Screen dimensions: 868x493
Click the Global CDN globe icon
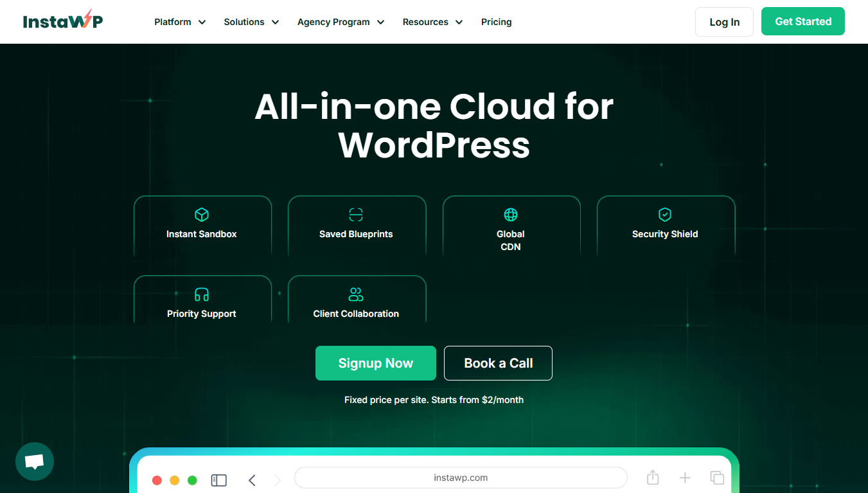click(x=511, y=215)
